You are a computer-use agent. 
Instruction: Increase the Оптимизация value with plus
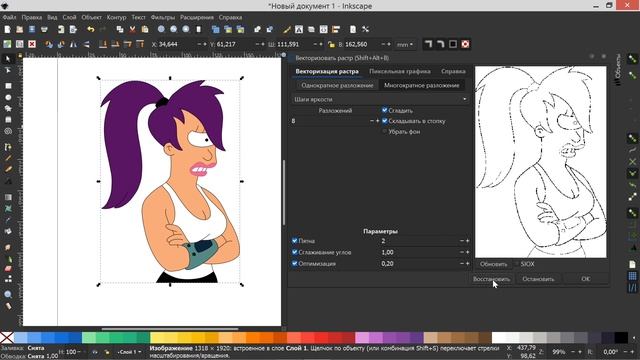467,264
